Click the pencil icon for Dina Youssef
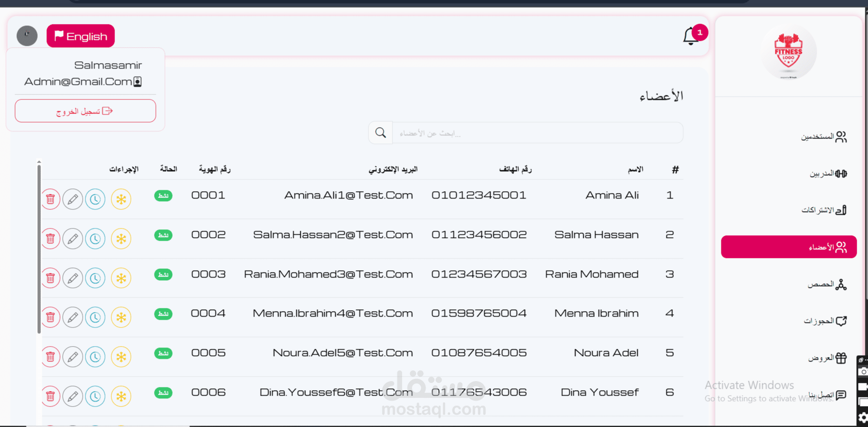868x427 pixels. pos(73,396)
